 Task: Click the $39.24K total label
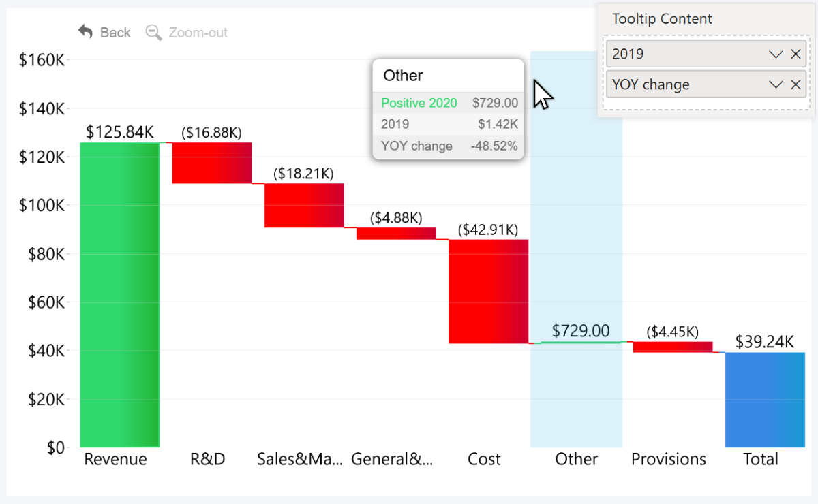tap(764, 343)
